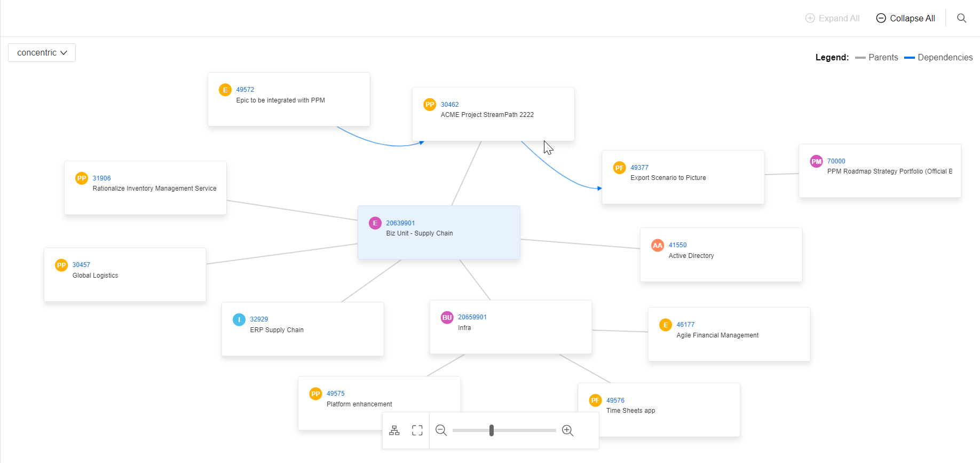The height and width of the screenshot is (463, 980).
Task: Open item link 30462
Action: coord(449,105)
